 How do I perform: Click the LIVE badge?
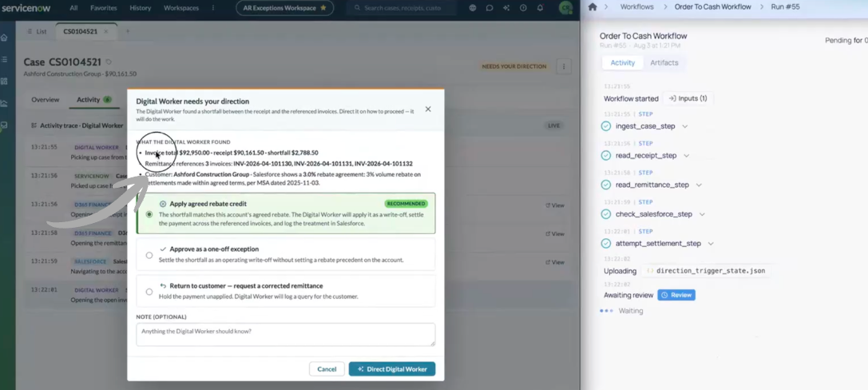(x=554, y=125)
